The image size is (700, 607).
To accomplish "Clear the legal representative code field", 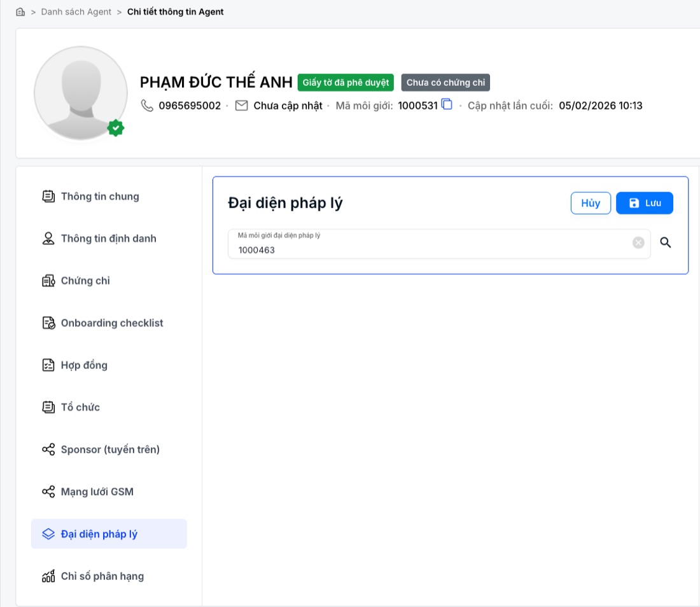I will [638, 242].
